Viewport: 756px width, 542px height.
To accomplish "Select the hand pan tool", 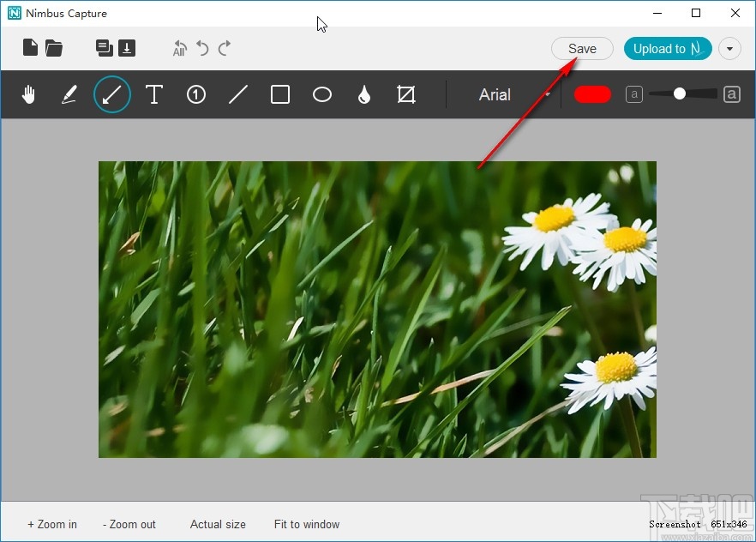I will click(28, 95).
